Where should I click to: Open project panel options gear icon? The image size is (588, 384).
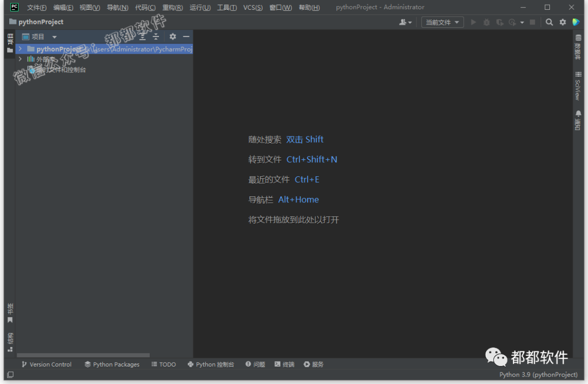pyautogui.click(x=173, y=36)
